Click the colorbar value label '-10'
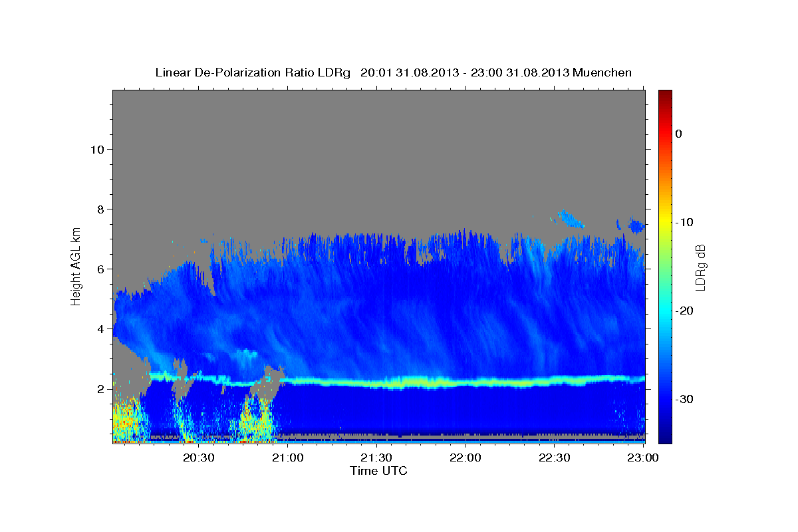Screen dimensions: 798x532 (685, 222)
